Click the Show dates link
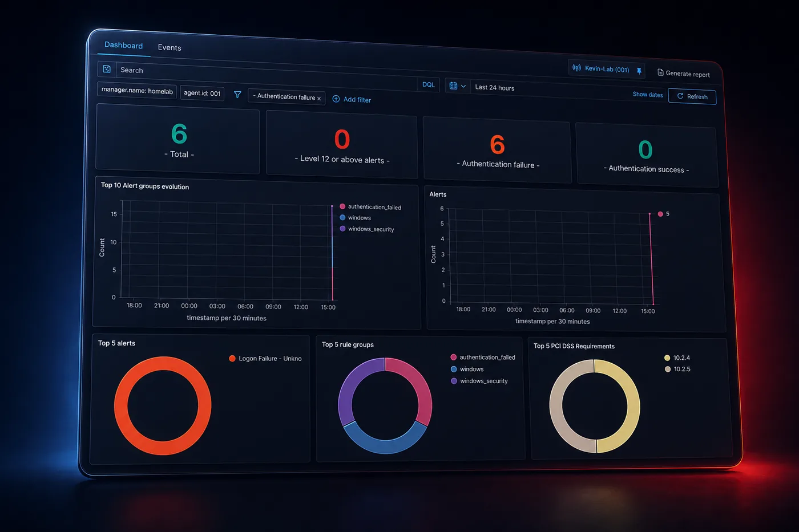The height and width of the screenshot is (532, 799). click(x=648, y=95)
